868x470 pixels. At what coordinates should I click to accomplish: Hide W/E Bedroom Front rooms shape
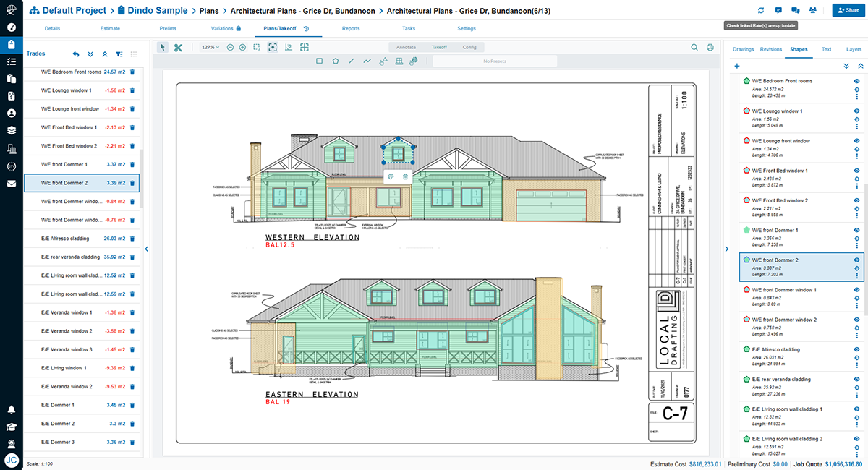856,81
